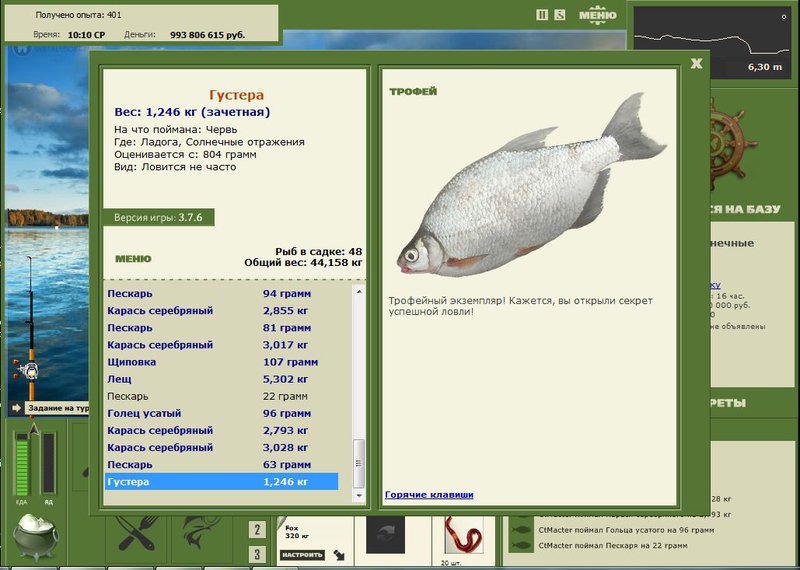Select Карась серебряный 2,855 кг row

pos(221,311)
